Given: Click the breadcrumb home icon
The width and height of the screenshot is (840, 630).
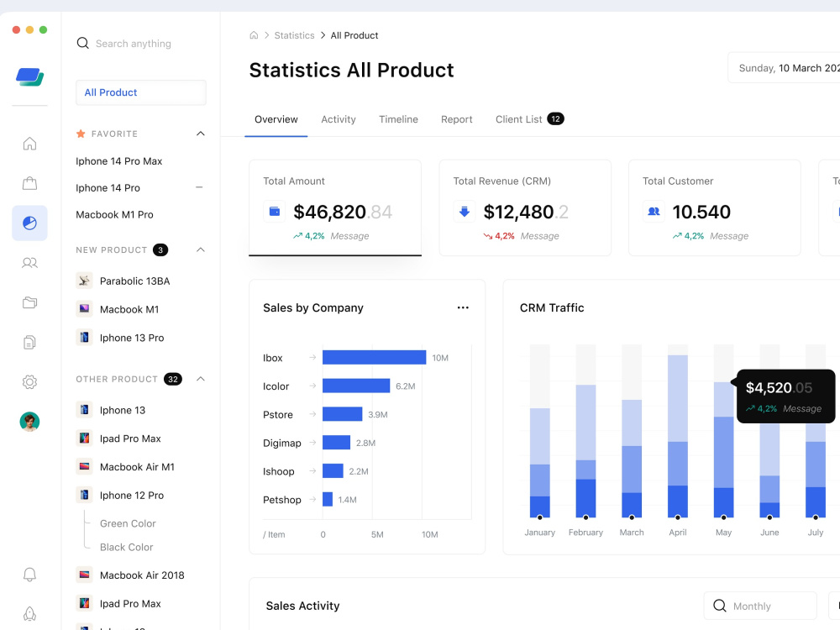Looking at the screenshot, I should coord(254,35).
